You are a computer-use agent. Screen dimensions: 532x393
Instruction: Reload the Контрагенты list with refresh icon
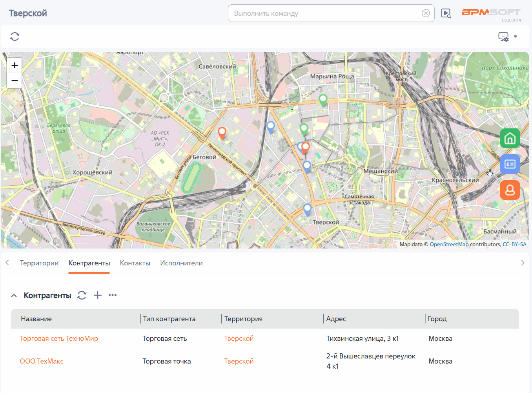(x=82, y=295)
